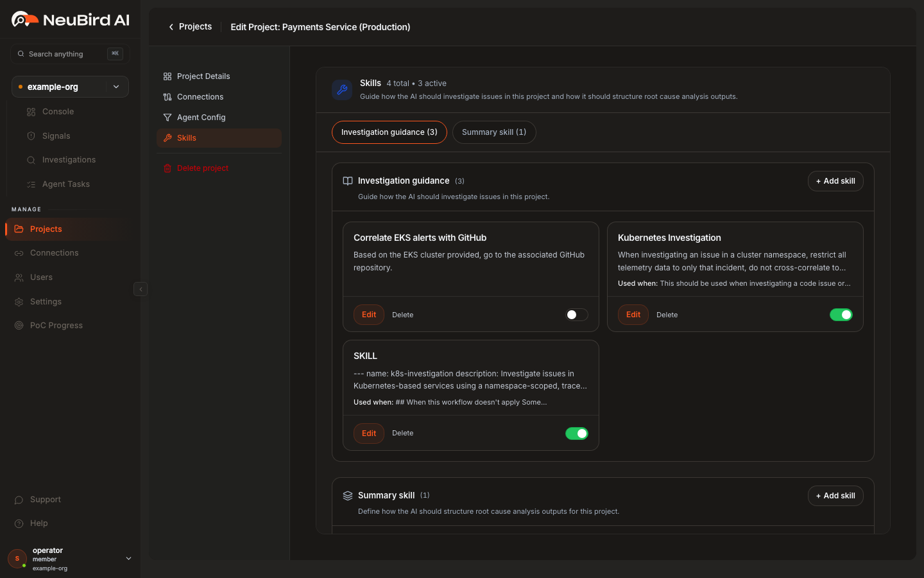Click the Agent Config funnel icon
The image size is (924, 578).
click(167, 118)
